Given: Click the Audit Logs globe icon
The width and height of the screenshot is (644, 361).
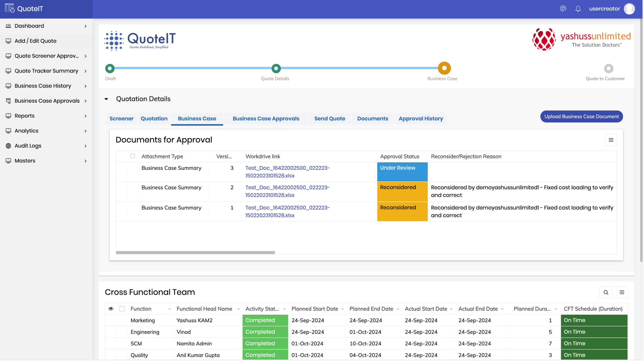Looking at the screenshot, I should tap(8, 146).
